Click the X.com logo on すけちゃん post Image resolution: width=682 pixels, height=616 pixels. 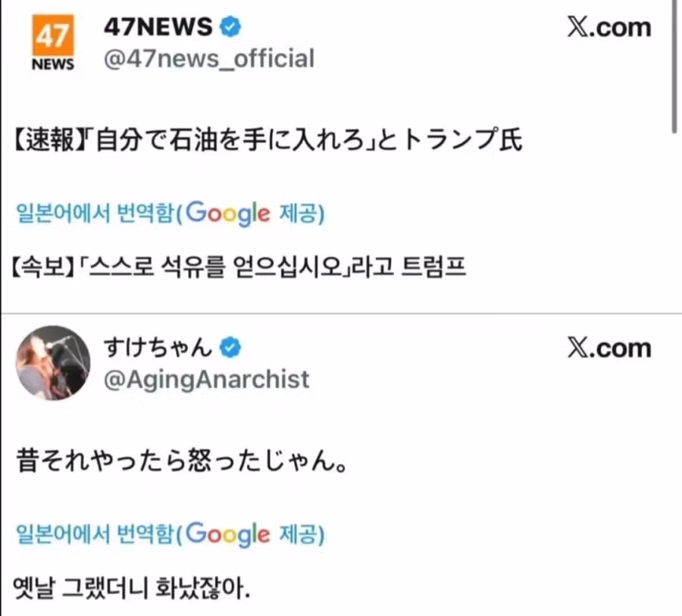pyautogui.click(x=608, y=348)
